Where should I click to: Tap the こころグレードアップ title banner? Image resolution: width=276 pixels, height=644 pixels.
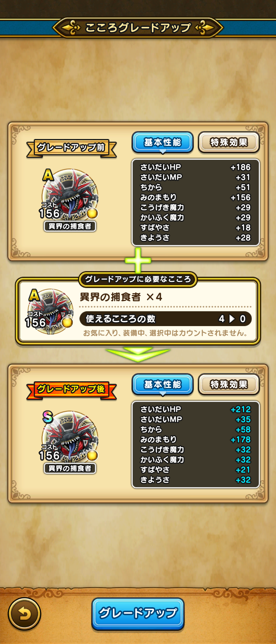pyautogui.click(x=138, y=28)
